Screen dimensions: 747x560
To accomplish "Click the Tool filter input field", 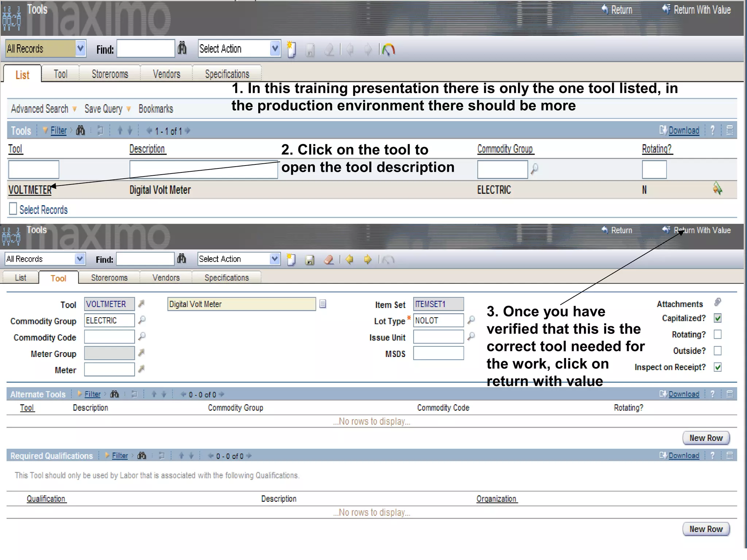I will 34,170.
